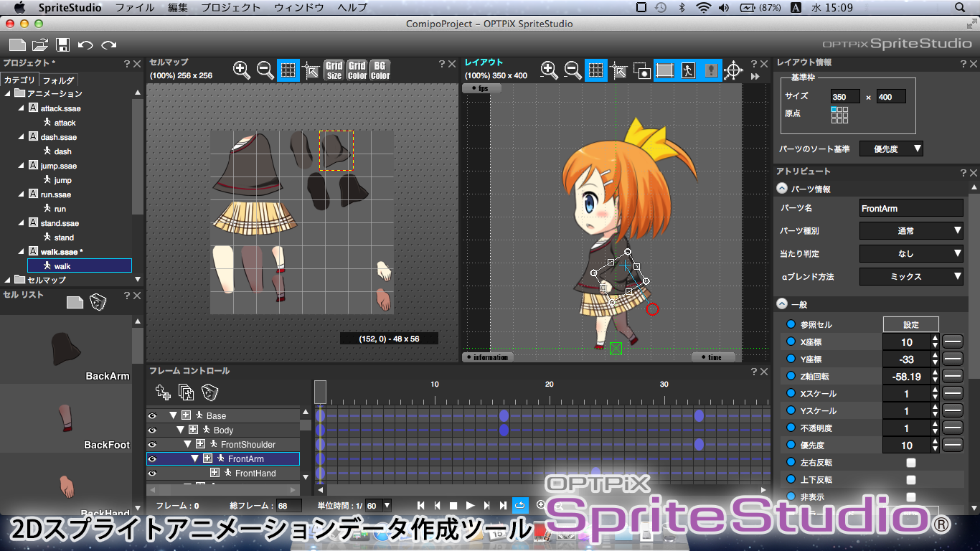Image resolution: width=980 pixels, height=551 pixels.
Task: Toggle grid display in layout panel
Action: pos(595,70)
